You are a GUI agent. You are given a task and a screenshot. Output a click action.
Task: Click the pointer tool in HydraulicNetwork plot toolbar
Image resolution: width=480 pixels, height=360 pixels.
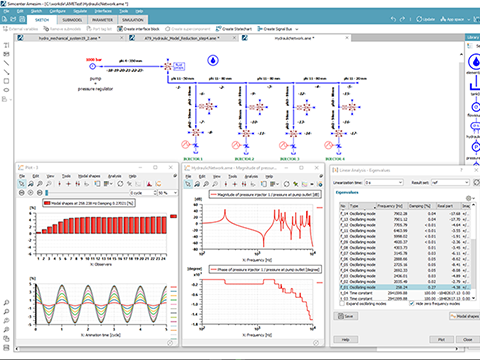pyautogui.click(x=188, y=184)
